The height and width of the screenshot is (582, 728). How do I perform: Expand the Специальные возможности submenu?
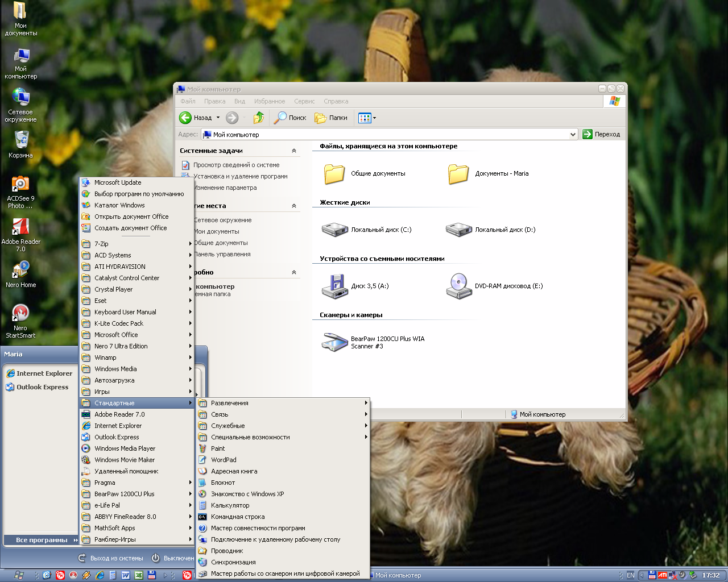pyautogui.click(x=283, y=437)
